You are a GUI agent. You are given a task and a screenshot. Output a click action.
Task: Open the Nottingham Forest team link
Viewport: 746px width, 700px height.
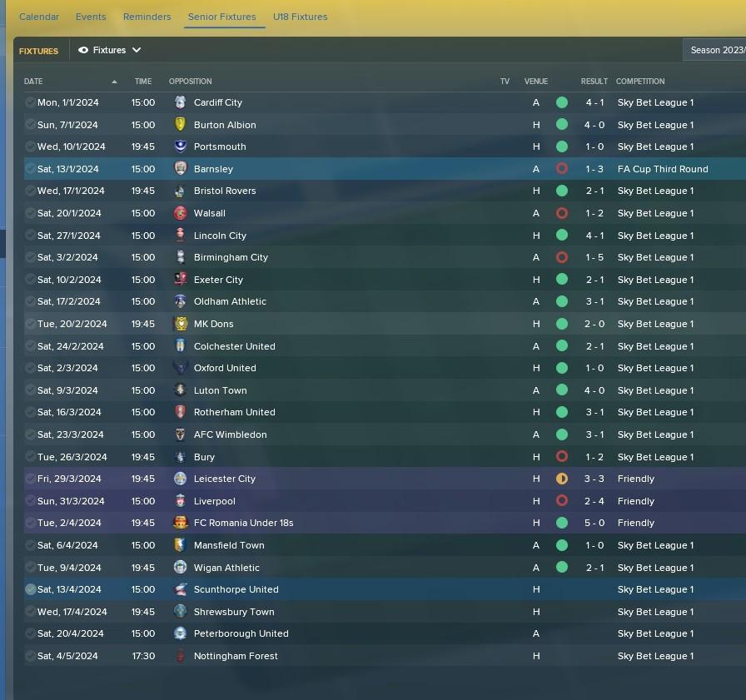click(236, 656)
